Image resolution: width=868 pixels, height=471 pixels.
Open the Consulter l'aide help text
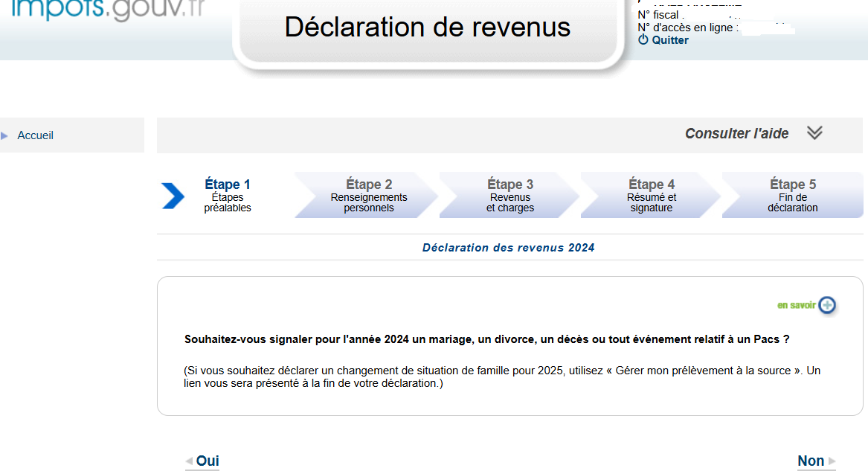(736, 133)
